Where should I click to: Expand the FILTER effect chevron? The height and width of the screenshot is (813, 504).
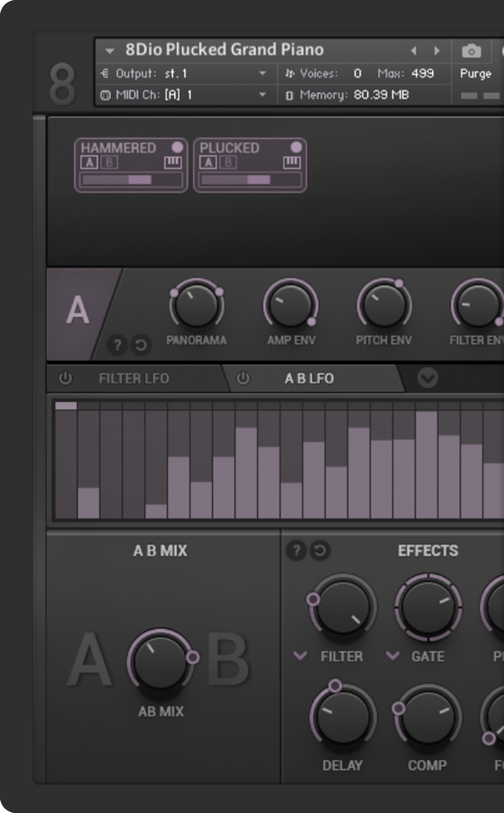click(300, 656)
